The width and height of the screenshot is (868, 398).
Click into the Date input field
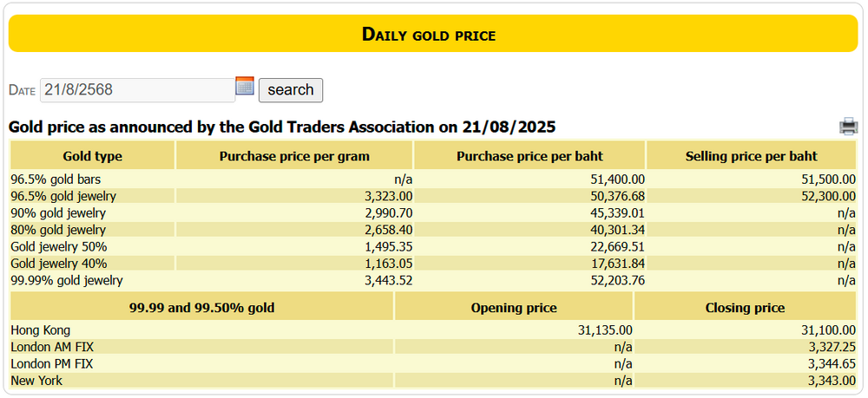[137, 90]
